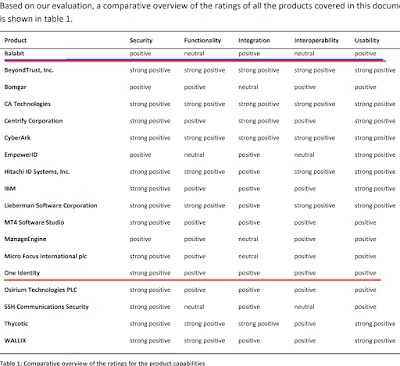400x366 pixels.
Task: Select the ManageEngine product name
Action: point(25,239)
